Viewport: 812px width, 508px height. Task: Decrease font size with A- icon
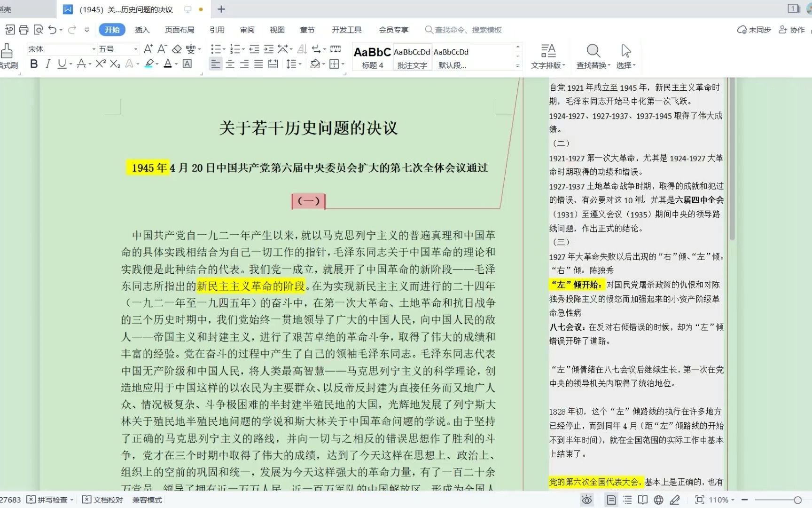(x=162, y=49)
